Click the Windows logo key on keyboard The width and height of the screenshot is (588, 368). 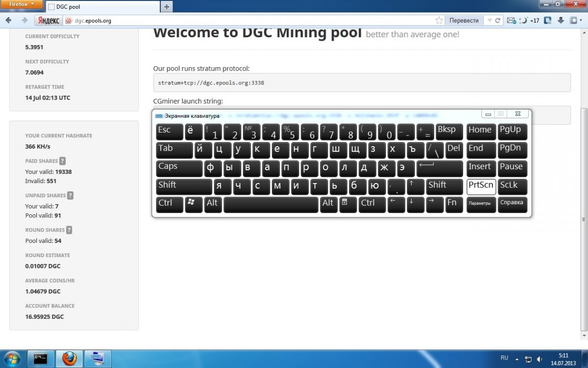point(194,204)
